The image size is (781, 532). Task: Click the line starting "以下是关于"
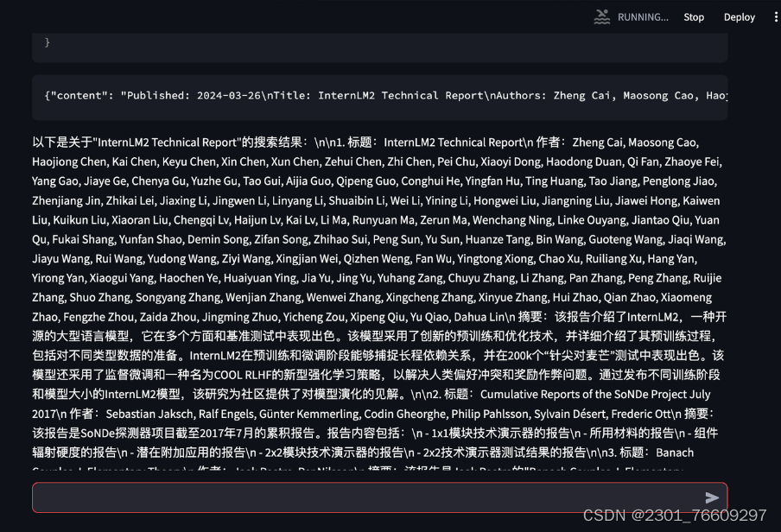[365, 142]
